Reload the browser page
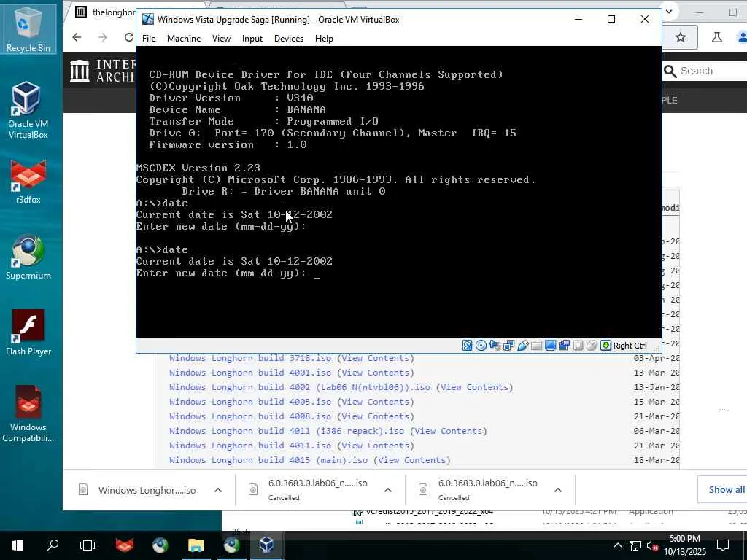Image resolution: width=747 pixels, height=560 pixels. point(128,37)
